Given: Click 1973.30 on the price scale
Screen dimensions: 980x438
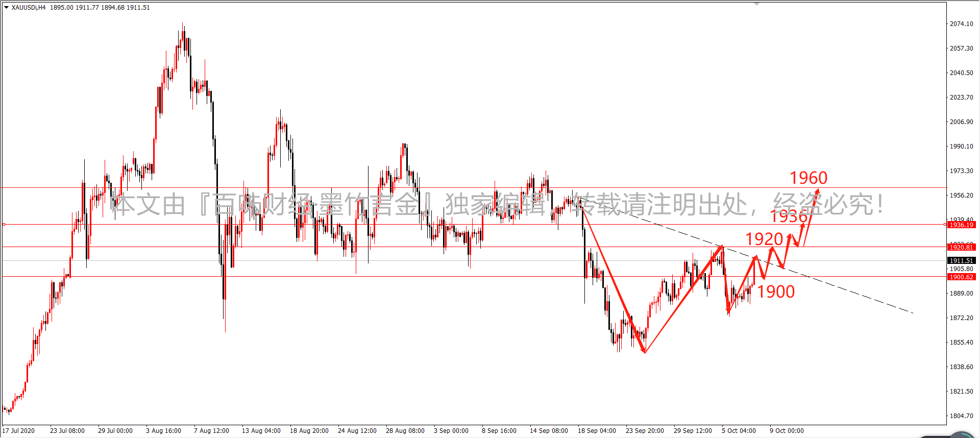Looking at the screenshot, I should coord(961,171).
